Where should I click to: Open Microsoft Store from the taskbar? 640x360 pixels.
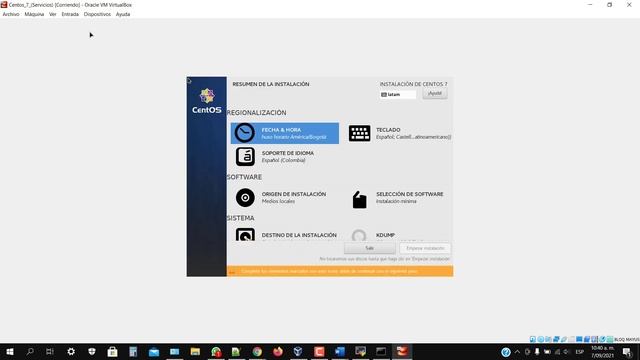click(112, 351)
